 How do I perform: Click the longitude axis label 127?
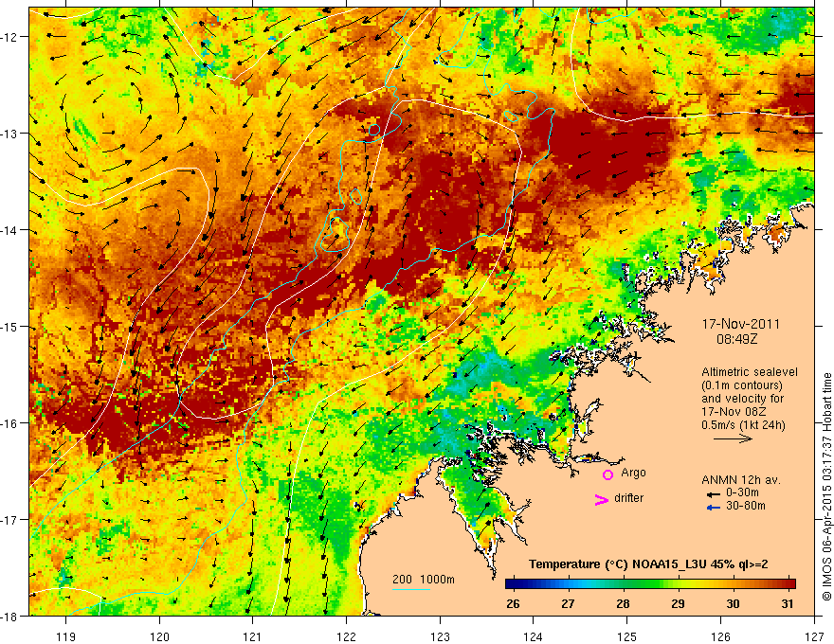(x=814, y=636)
